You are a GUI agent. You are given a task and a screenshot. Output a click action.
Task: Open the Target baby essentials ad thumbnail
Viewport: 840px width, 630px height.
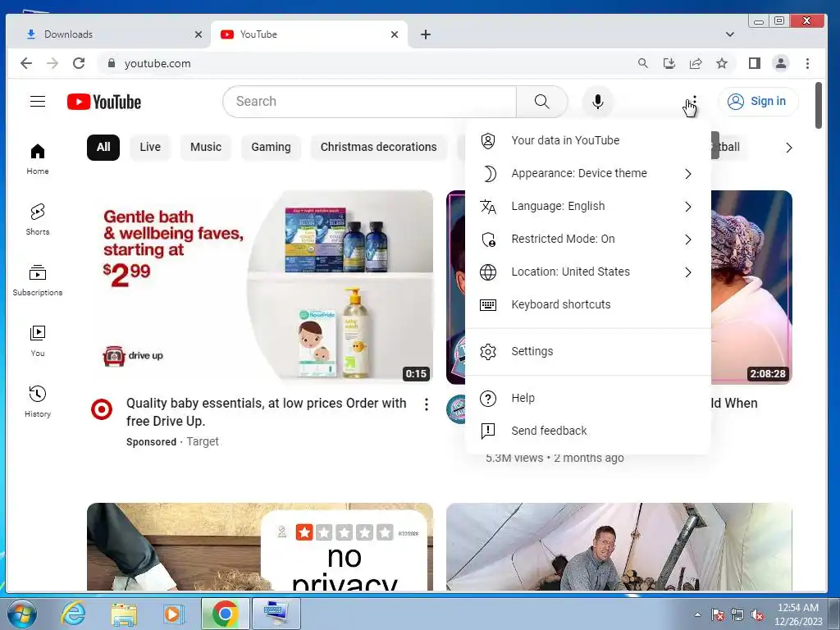(260, 286)
